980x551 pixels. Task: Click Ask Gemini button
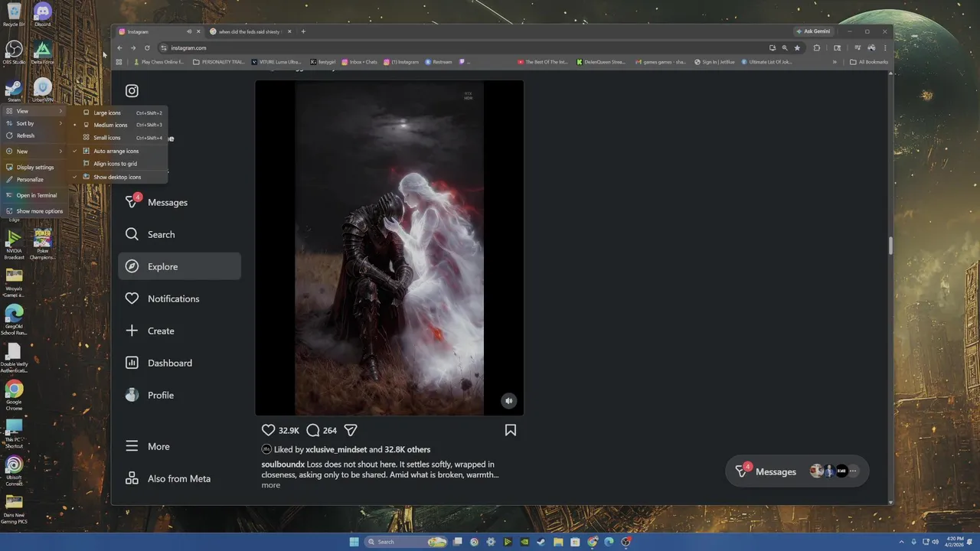pos(814,31)
